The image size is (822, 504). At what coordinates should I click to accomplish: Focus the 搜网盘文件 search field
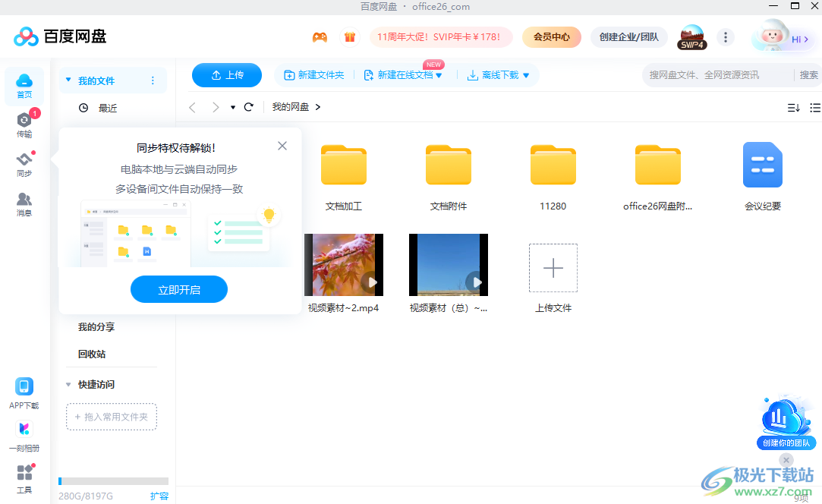click(x=718, y=75)
